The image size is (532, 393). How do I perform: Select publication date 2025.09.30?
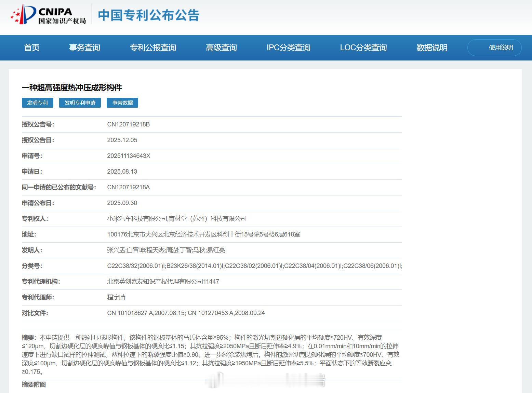122,203
